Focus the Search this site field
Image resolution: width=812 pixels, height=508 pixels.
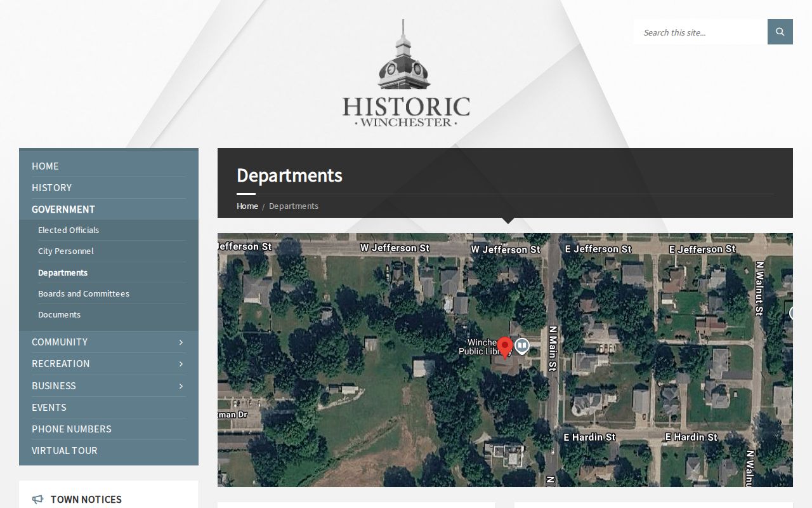coord(700,32)
